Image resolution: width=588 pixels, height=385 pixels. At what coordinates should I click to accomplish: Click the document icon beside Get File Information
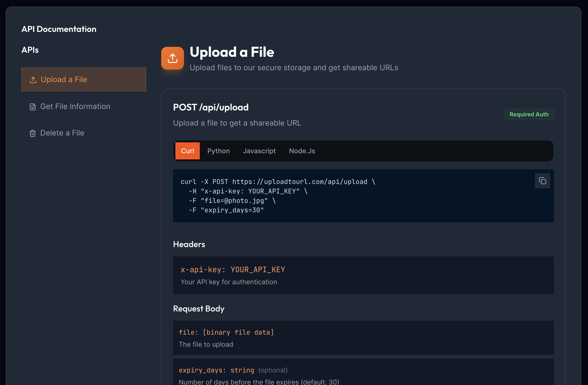pos(32,106)
